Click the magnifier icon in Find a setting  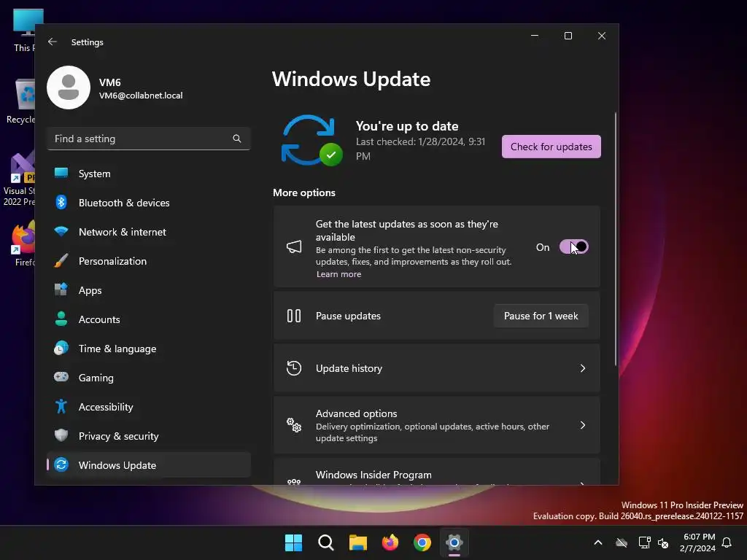click(237, 139)
